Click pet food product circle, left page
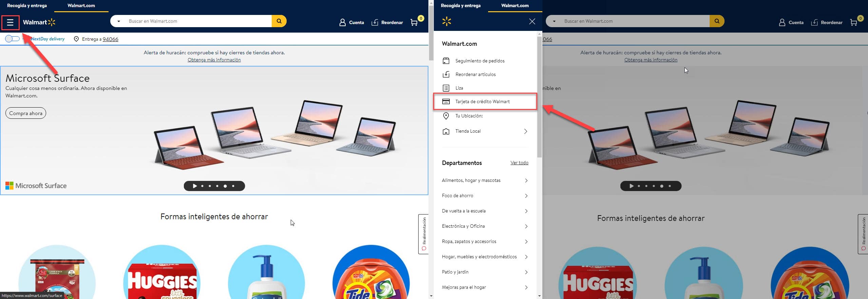The width and height of the screenshot is (868, 299). click(57, 272)
